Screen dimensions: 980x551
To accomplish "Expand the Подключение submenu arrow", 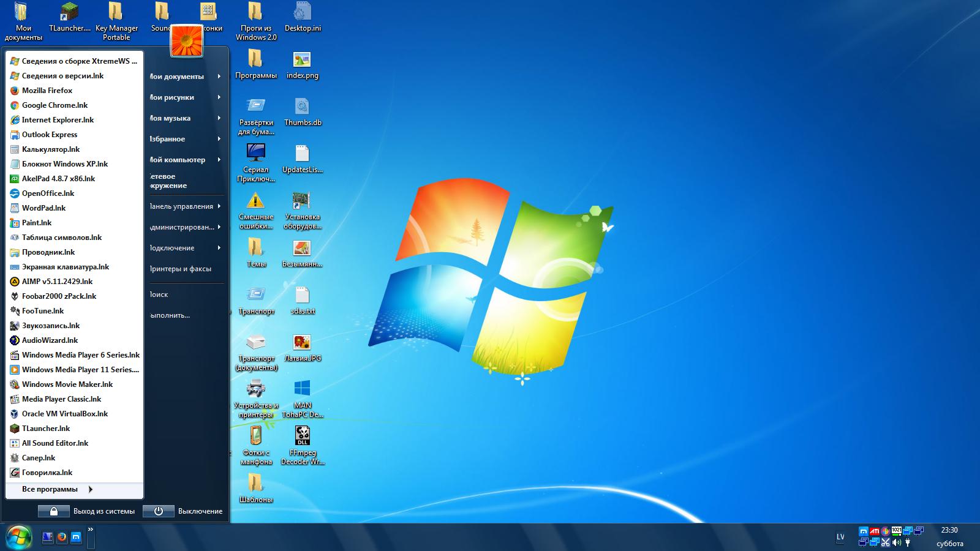I will 219,248.
